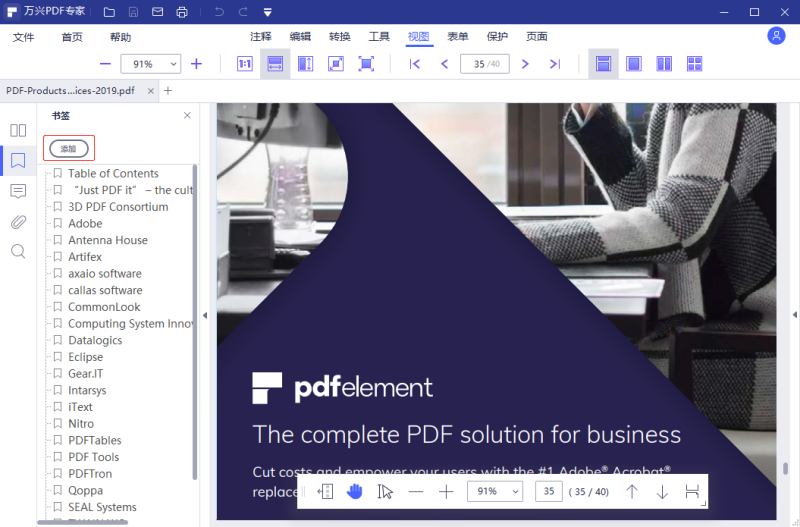Viewport: 800px width, 527px height.
Task: Toggle single page continuous layout
Action: 604,64
